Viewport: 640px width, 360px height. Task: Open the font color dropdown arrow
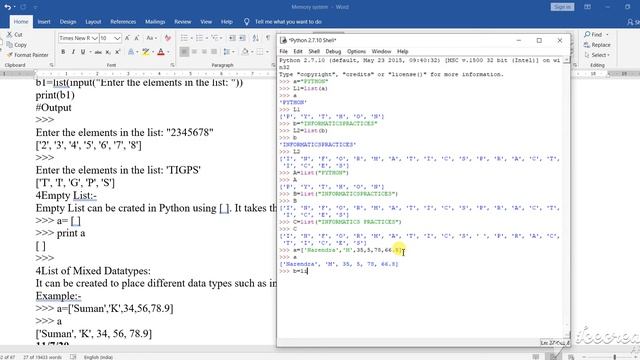click(168, 52)
